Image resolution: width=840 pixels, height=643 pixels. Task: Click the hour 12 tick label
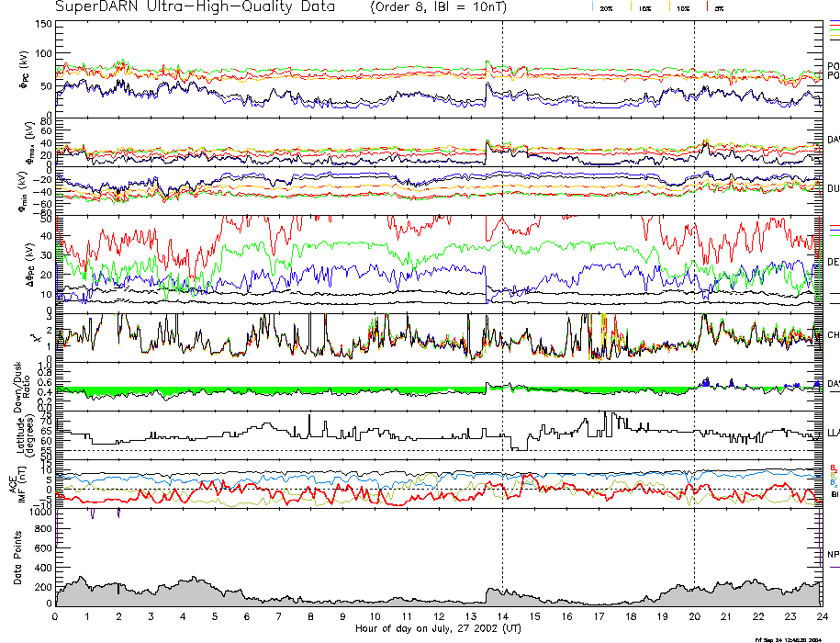pos(439,617)
